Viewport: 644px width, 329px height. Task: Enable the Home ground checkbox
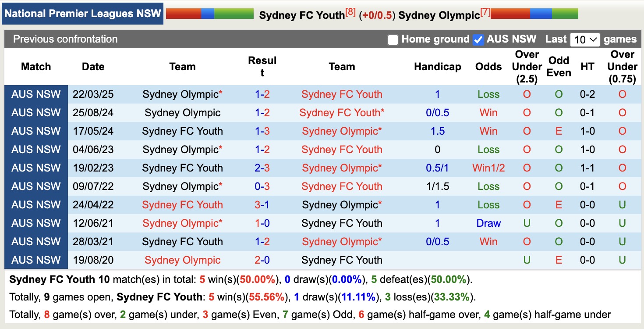pyautogui.click(x=392, y=39)
